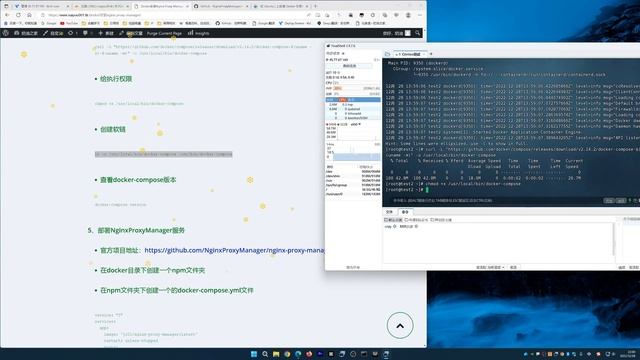Open Edge from the taskbar
640x360 pixels.
click(x=298, y=354)
